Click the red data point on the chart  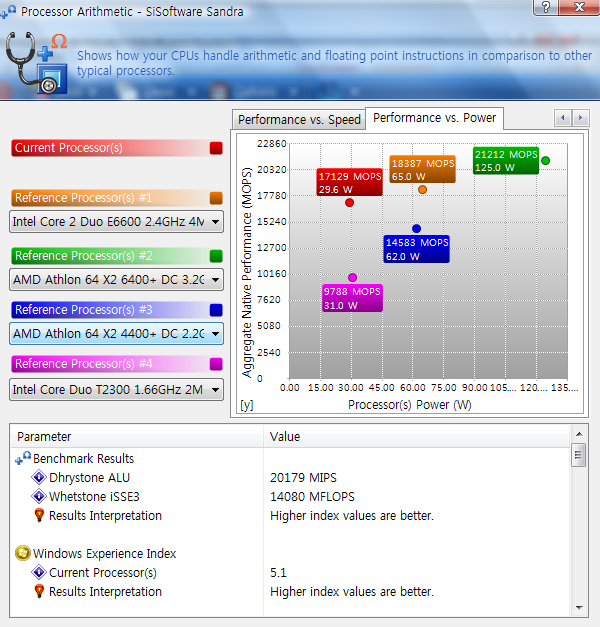(x=350, y=203)
